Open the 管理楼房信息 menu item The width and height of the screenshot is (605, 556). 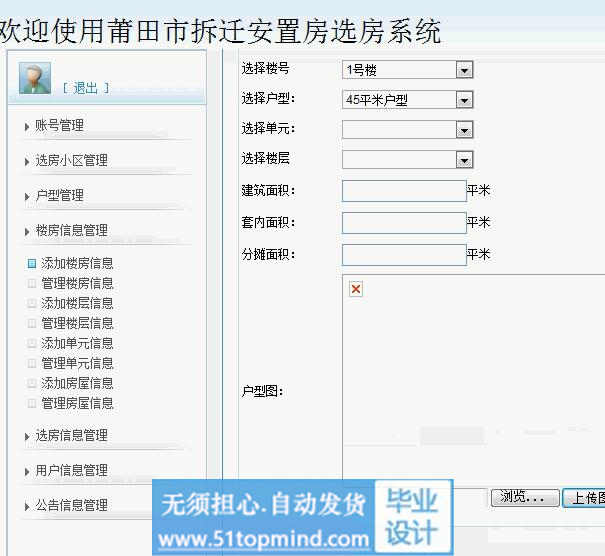(77, 284)
